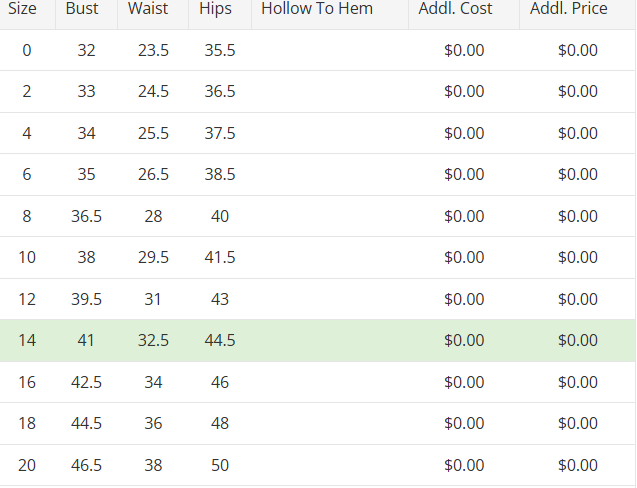Click the Hollow To Hem header
This screenshot has width=637, height=488.
pyautogui.click(x=317, y=9)
